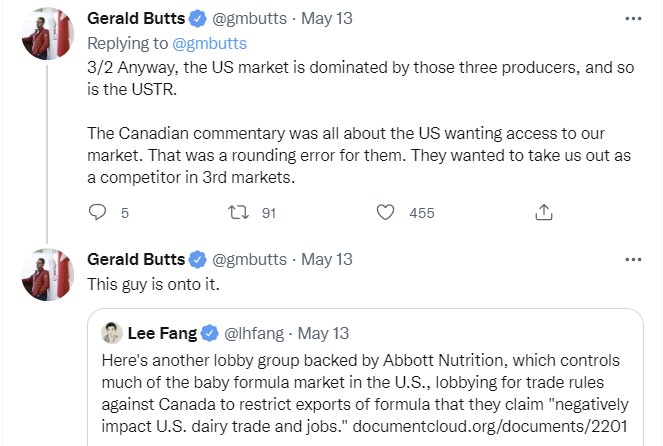Reply to the 3/2 US market tweet
The height and width of the screenshot is (446, 663).
(97, 212)
